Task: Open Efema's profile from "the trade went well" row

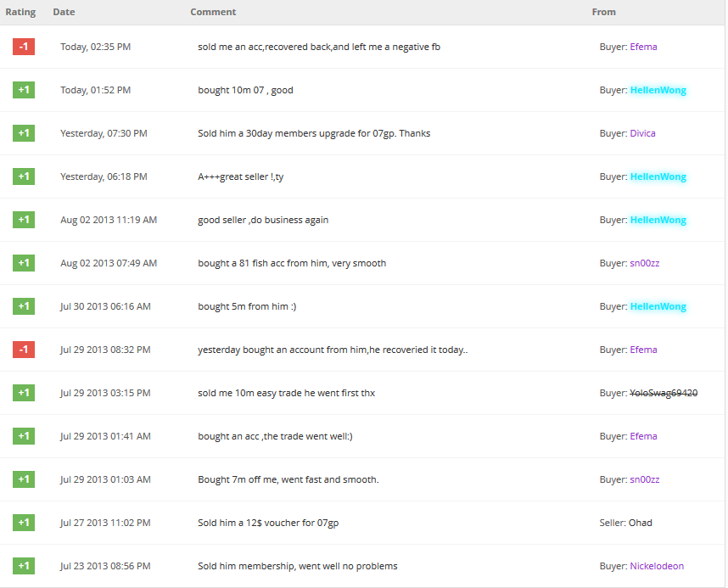Action: [643, 436]
